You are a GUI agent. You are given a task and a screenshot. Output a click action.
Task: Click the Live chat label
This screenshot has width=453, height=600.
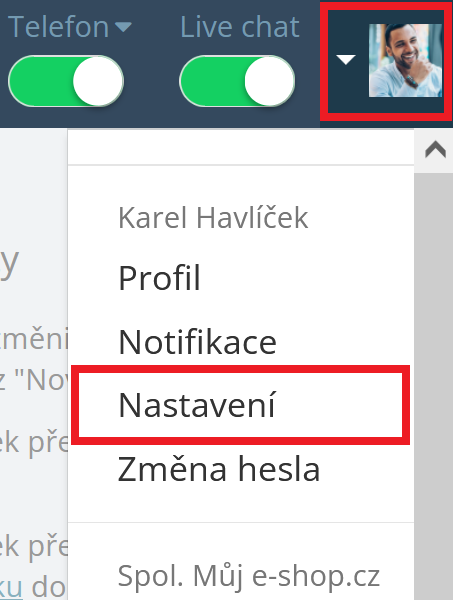pos(240,27)
